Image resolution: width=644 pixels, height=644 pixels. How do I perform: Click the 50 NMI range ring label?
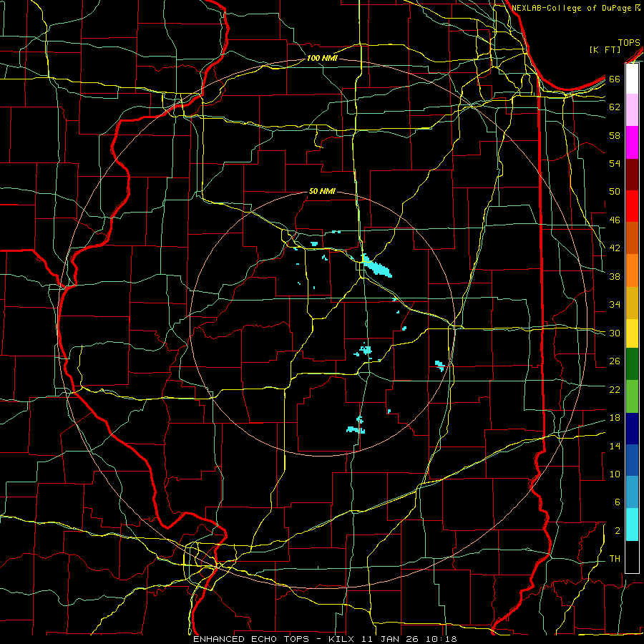point(321,191)
